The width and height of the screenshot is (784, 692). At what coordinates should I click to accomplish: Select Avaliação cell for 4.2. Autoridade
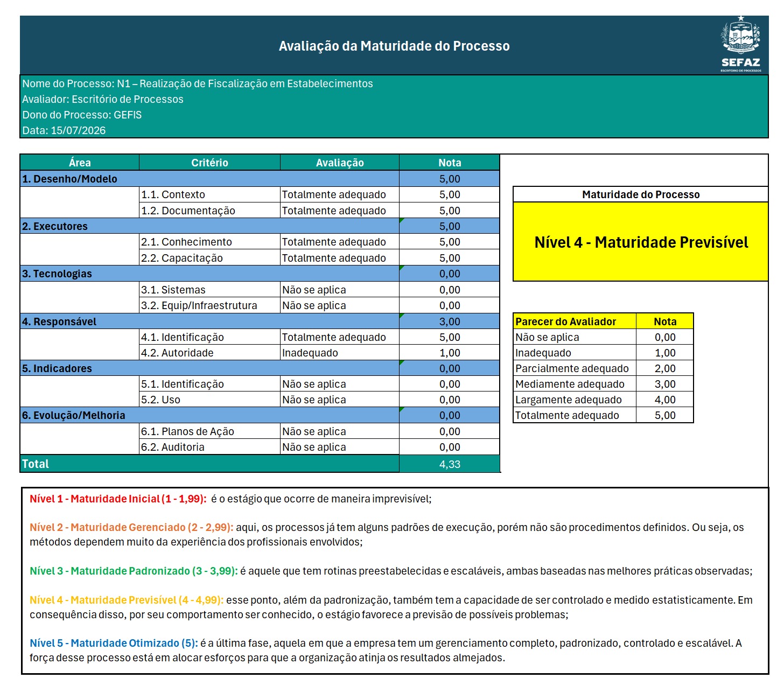[x=340, y=353]
